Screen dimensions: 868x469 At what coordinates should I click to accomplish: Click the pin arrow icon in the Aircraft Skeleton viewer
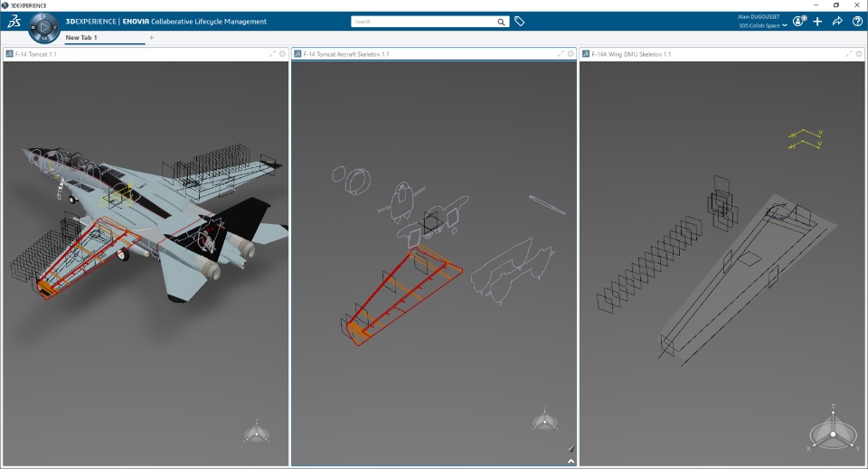point(571,448)
